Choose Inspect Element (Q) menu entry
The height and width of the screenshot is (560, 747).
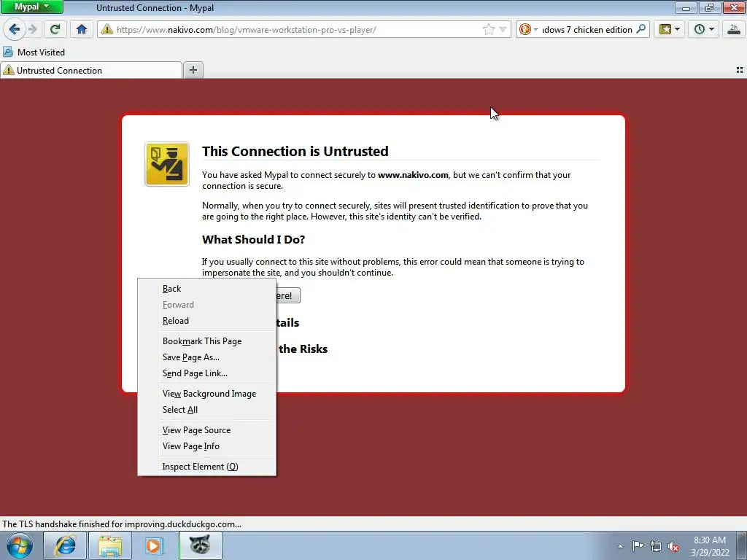pyautogui.click(x=206, y=467)
